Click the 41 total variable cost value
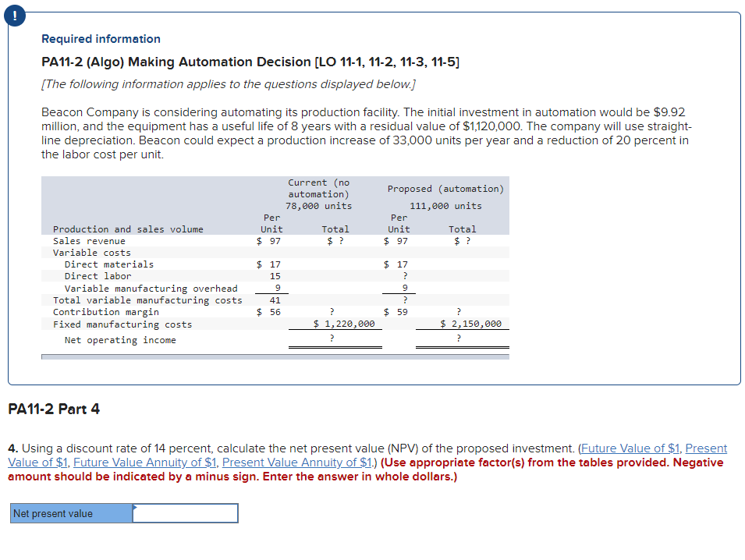The width and height of the screenshot is (745, 560). click(275, 300)
